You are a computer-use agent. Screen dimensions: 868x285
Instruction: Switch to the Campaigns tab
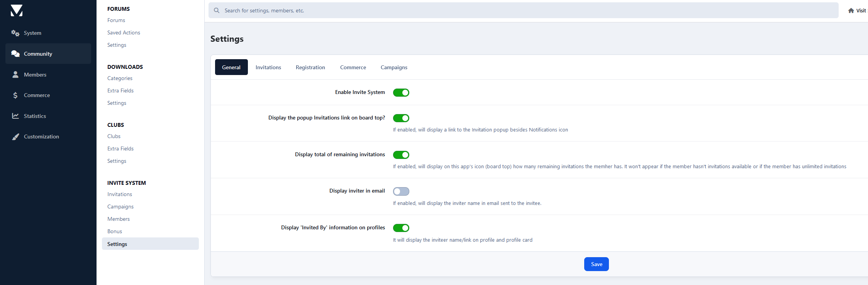[393, 67]
